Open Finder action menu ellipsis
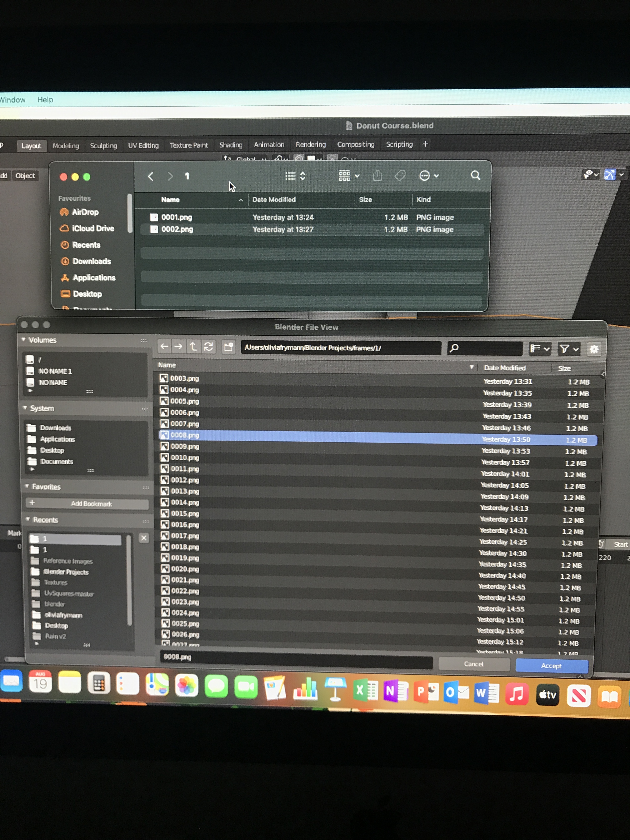 coord(429,175)
